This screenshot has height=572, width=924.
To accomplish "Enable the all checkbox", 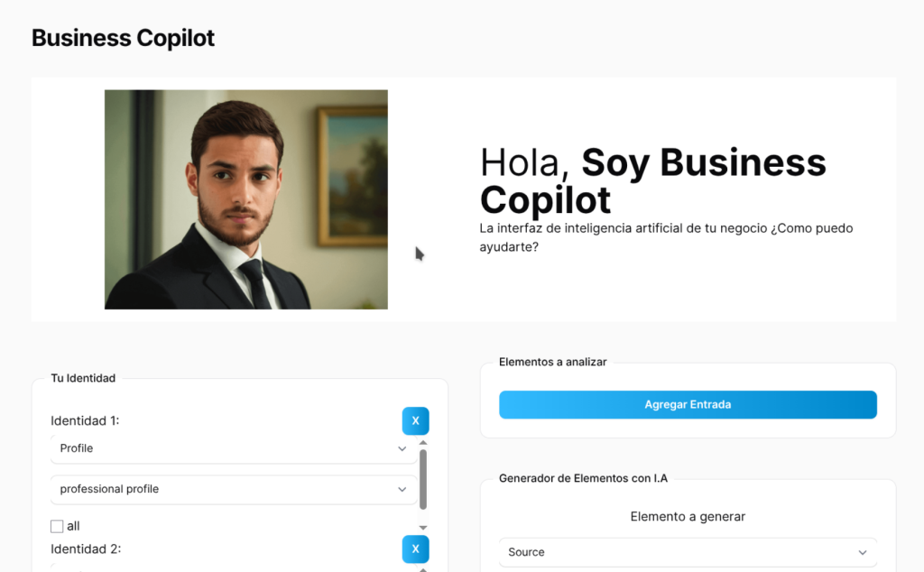I will (57, 526).
